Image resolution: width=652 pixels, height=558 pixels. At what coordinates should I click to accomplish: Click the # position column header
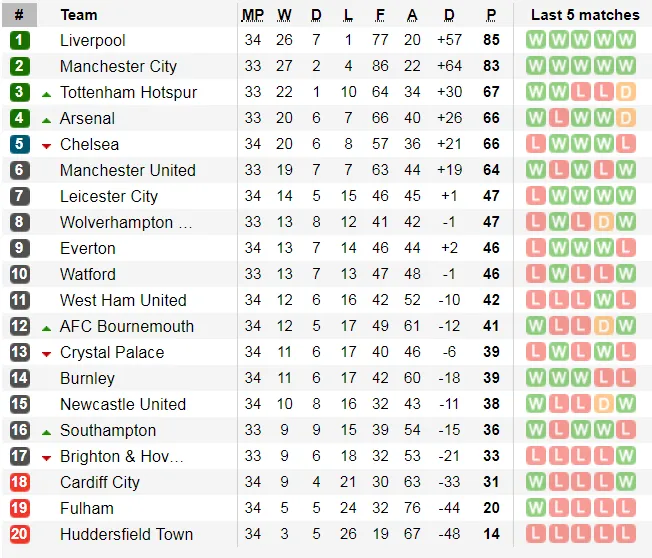point(19,15)
